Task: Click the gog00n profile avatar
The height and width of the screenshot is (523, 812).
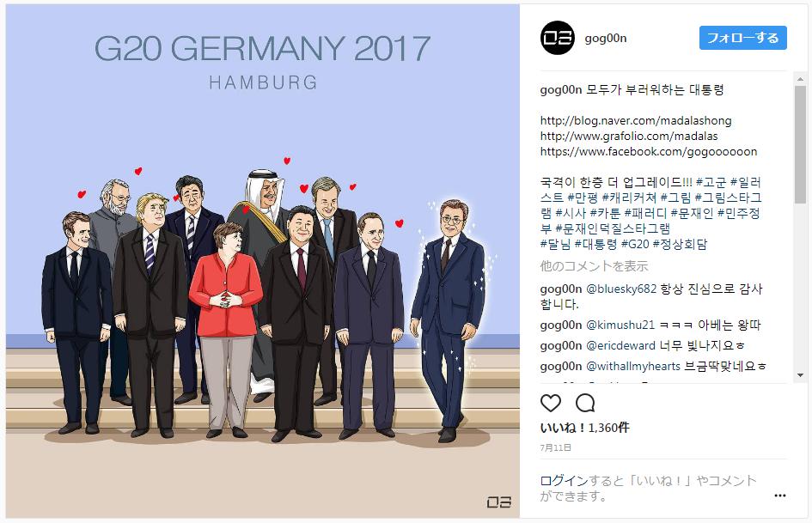Action: [557, 38]
